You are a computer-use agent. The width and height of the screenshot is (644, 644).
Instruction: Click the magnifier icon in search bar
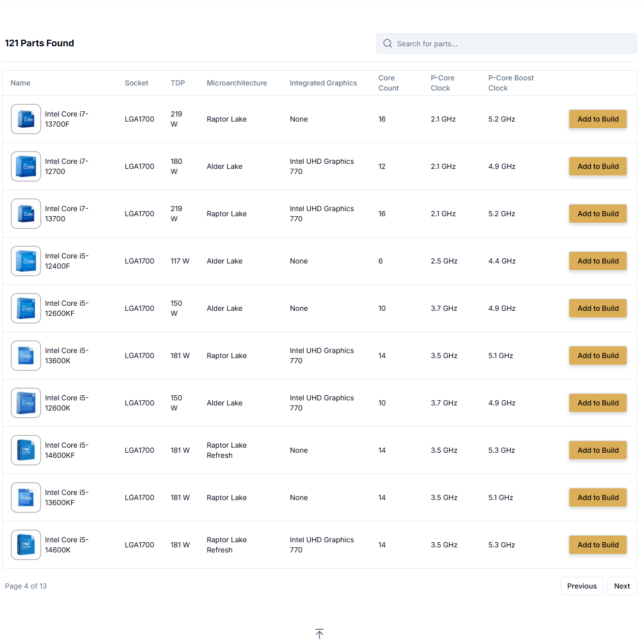[388, 44]
